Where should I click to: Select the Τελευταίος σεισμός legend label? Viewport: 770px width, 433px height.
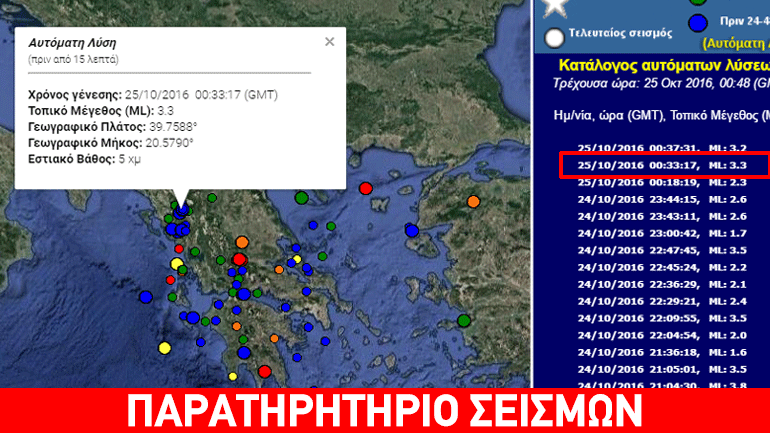pyautogui.click(x=620, y=33)
